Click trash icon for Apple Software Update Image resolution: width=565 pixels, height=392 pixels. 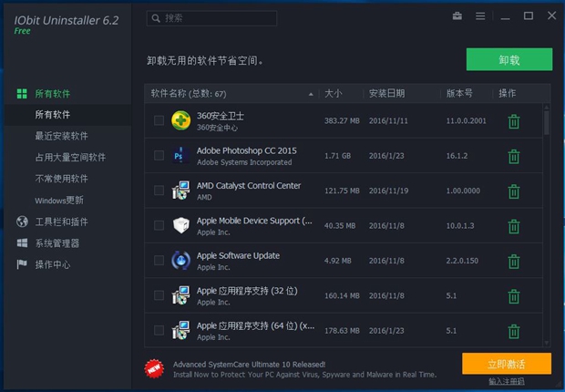[x=514, y=262]
